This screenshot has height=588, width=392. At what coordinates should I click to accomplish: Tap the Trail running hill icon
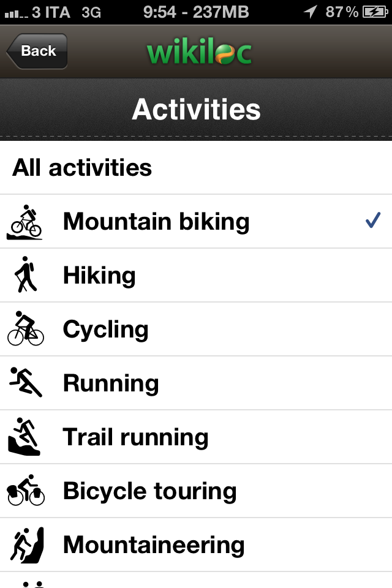24,436
